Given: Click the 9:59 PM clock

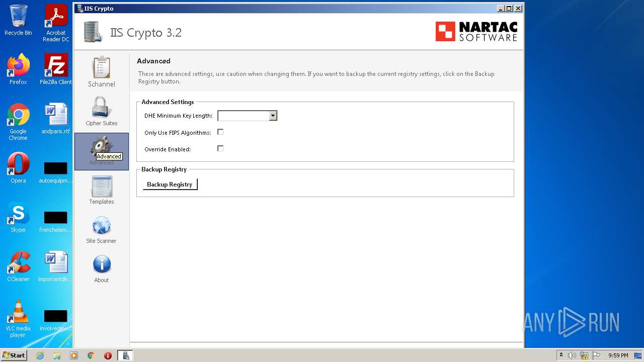Looking at the screenshot, I should [618, 355].
